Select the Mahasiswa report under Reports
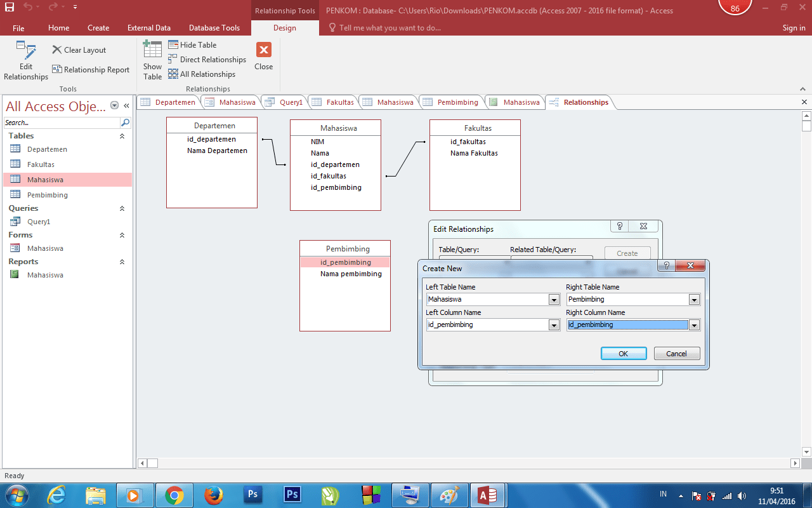This screenshot has width=812, height=508. tap(68, 275)
